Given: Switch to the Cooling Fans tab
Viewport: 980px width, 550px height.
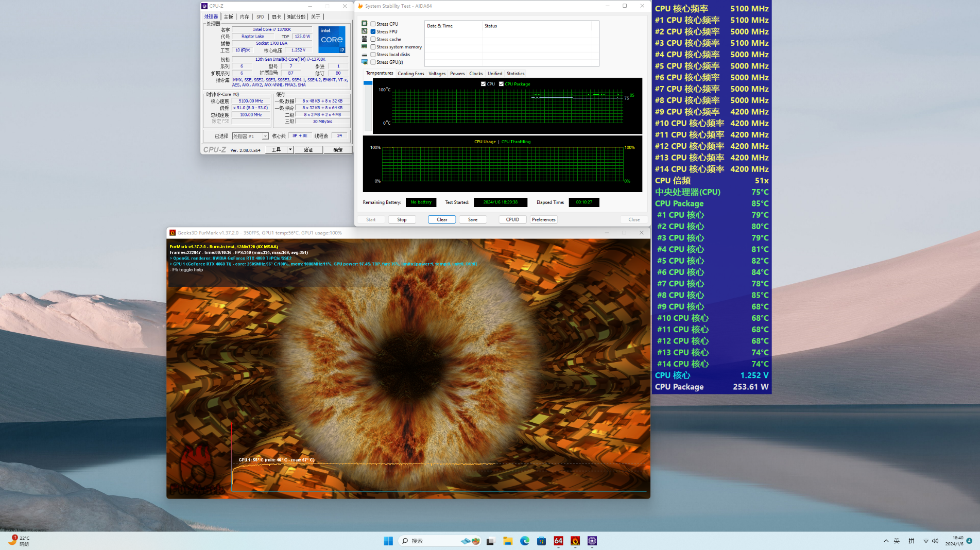Looking at the screenshot, I should coord(411,74).
